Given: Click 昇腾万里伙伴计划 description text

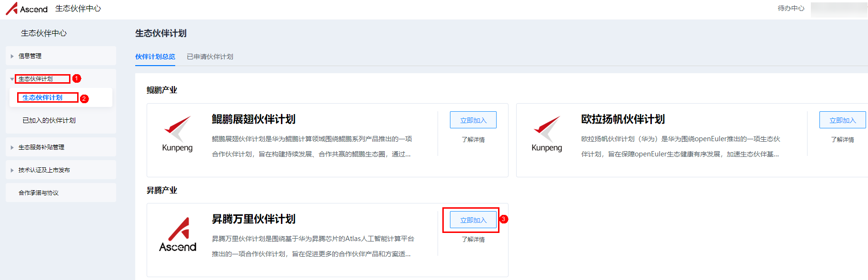Looking at the screenshot, I should 313,246.
